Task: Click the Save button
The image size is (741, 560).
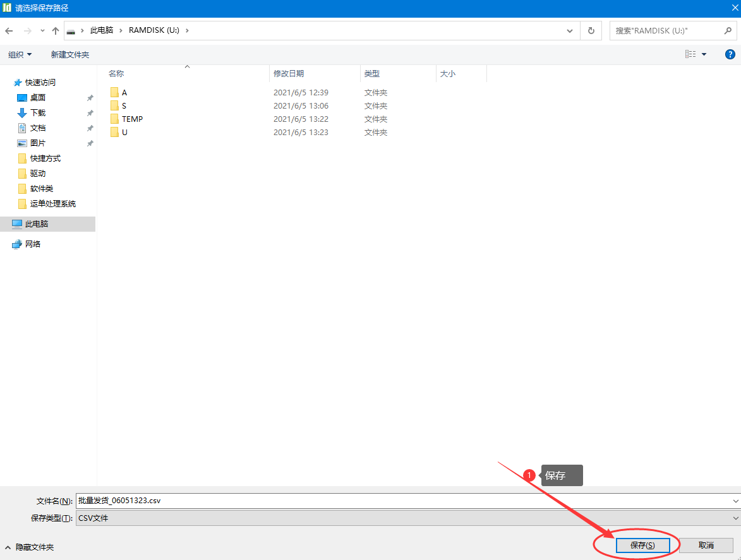Action: 642,545
